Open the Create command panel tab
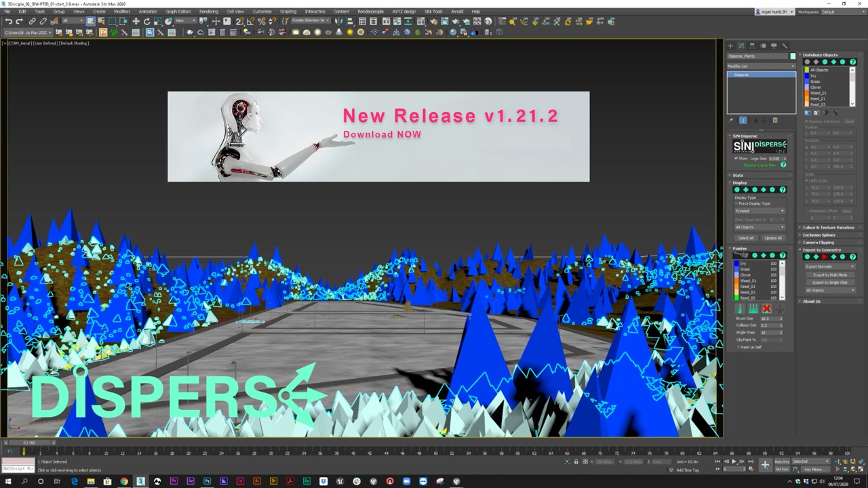Image resolution: width=868 pixels, height=488 pixels. pos(730,45)
